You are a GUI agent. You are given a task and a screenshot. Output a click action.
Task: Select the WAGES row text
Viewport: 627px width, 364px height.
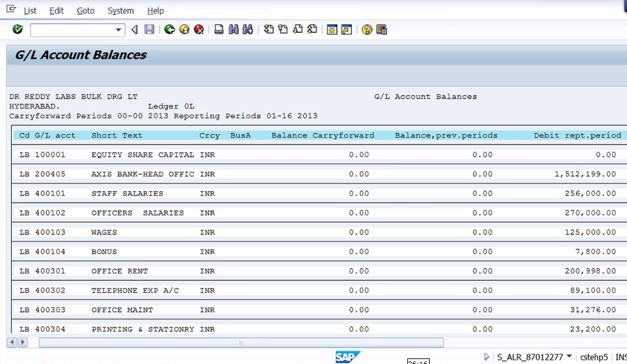[104, 232]
